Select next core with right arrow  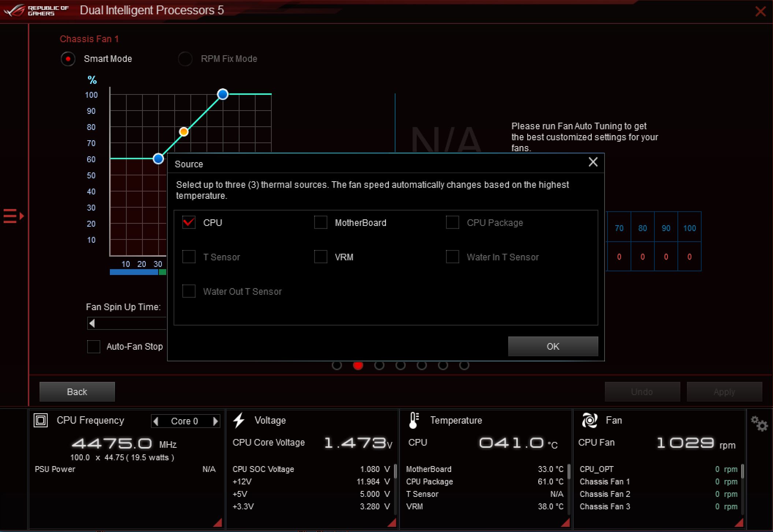[x=216, y=421]
